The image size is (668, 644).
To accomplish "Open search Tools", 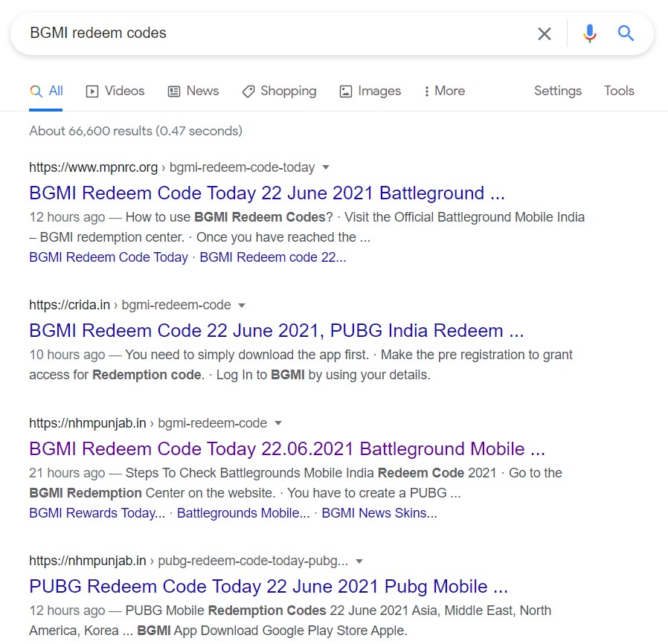I will point(619,91).
